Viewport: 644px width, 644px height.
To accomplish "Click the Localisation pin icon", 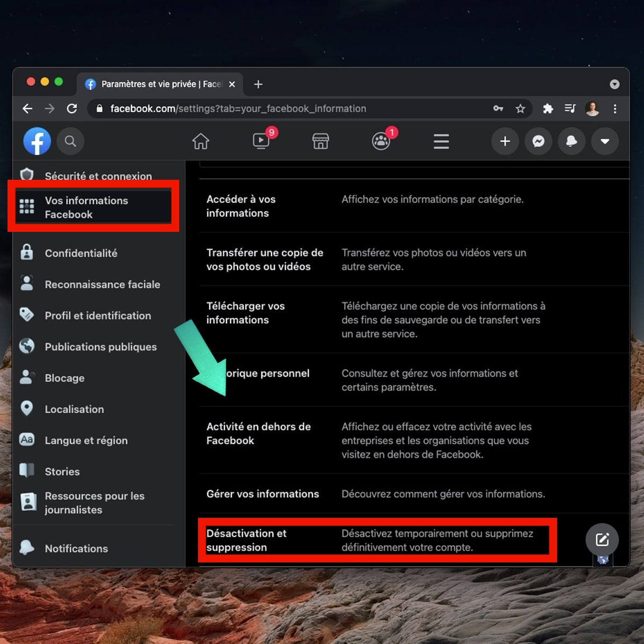I will [27, 408].
